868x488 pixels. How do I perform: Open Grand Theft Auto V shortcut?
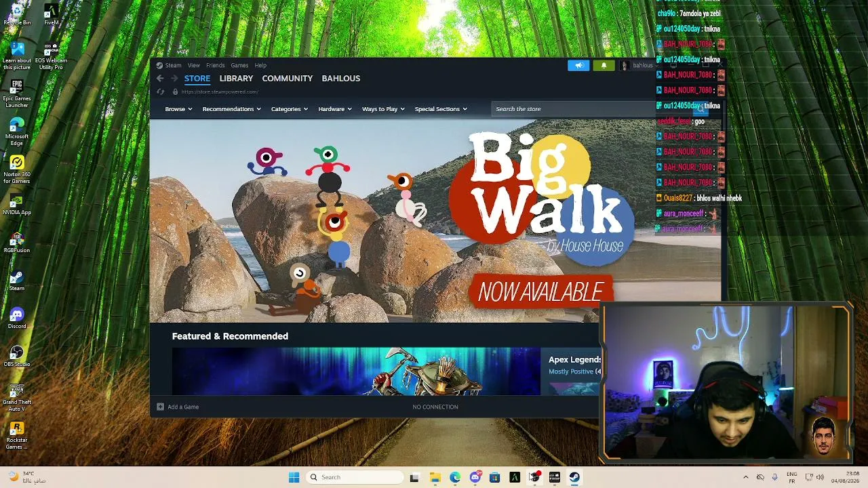point(17,398)
